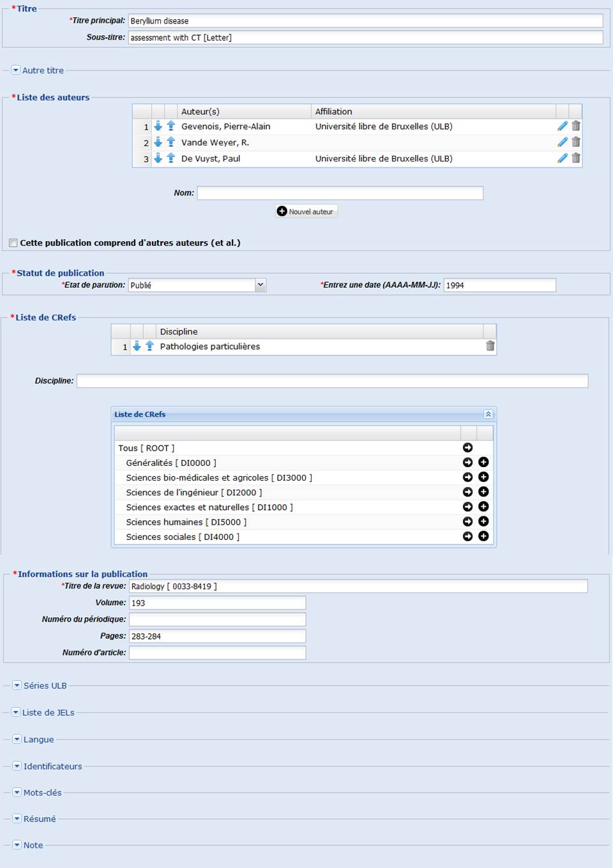Viewport: 613px width, 868px height.
Task: Expand the Autre titre section
Action: 16,70
